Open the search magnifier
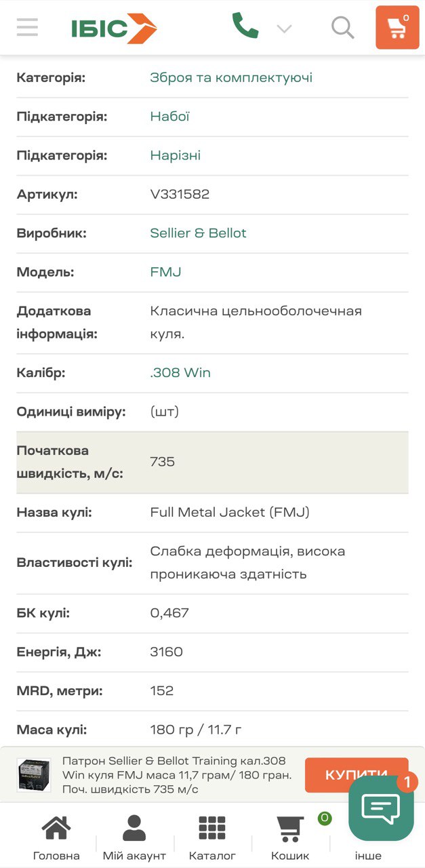 click(342, 28)
